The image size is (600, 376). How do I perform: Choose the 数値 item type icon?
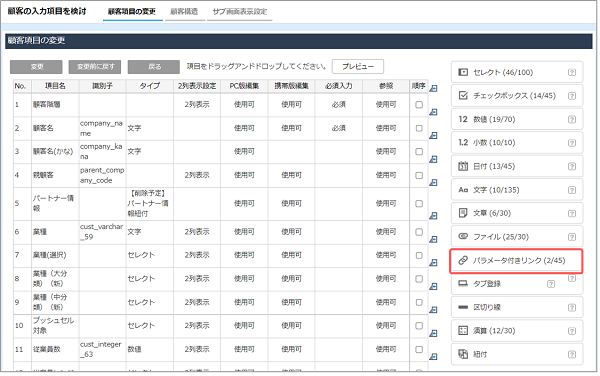pyautogui.click(x=463, y=119)
